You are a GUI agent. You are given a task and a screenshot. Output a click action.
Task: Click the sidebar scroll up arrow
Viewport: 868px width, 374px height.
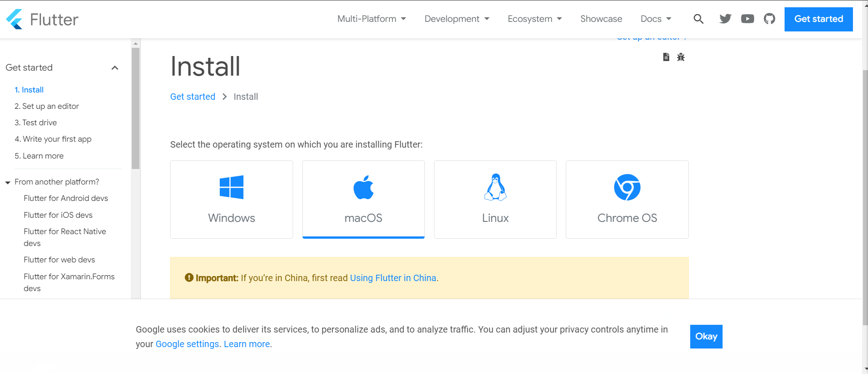[x=135, y=43]
